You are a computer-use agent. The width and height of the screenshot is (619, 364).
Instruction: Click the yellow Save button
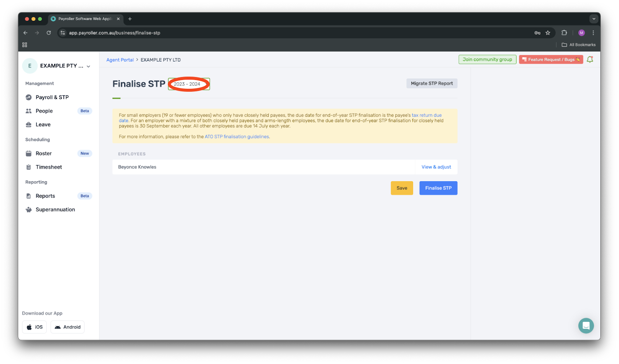coord(402,188)
